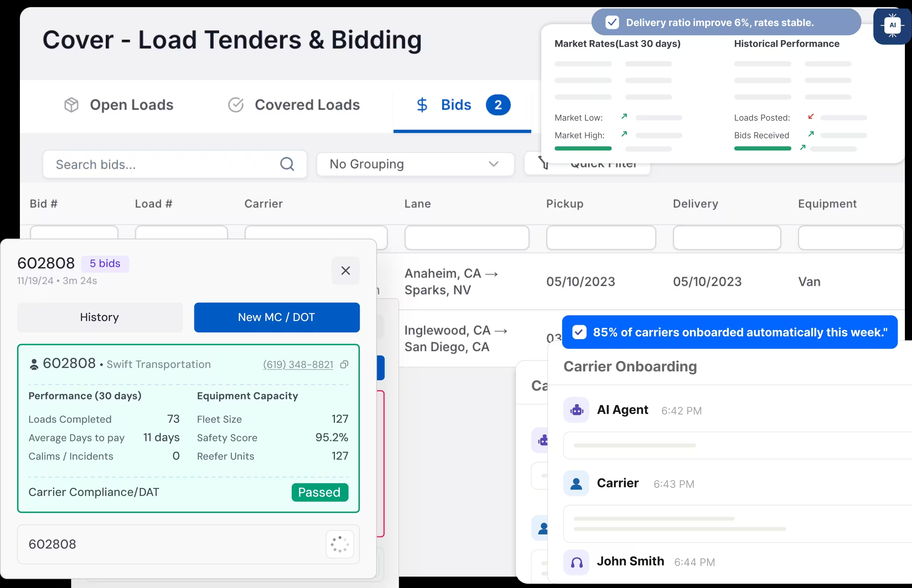This screenshot has width=912, height=588.
Task: Click the Passed compliance badge
Action: (320, 492)
